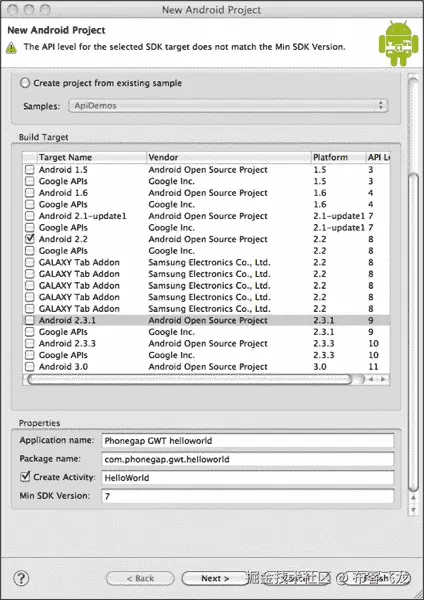The height and width of the screenshot is (600, 424).
Task: Check the Android 2.3.1 build target
Action: tap(29, 320)
